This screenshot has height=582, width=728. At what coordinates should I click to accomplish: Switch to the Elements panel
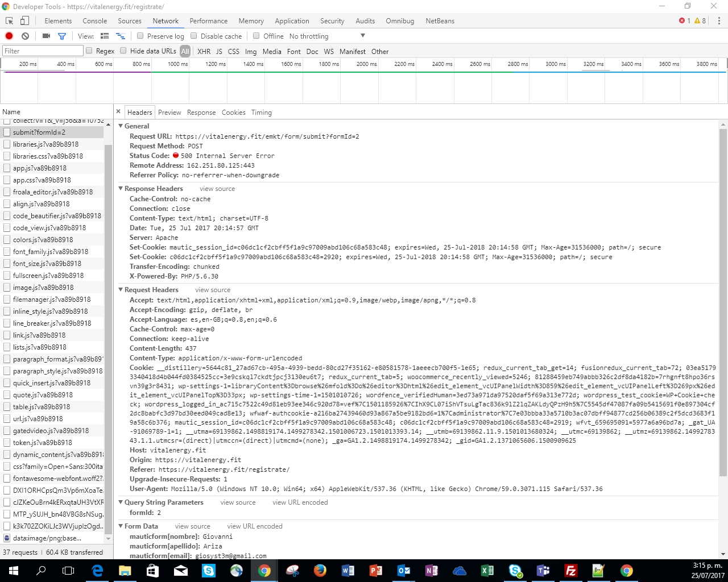click(58, 21)
